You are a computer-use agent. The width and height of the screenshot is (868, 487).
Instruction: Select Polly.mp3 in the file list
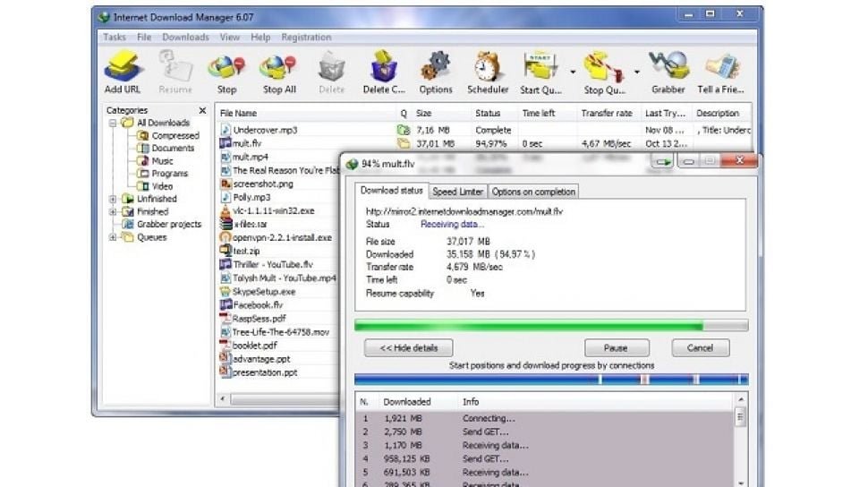[251, 197]
